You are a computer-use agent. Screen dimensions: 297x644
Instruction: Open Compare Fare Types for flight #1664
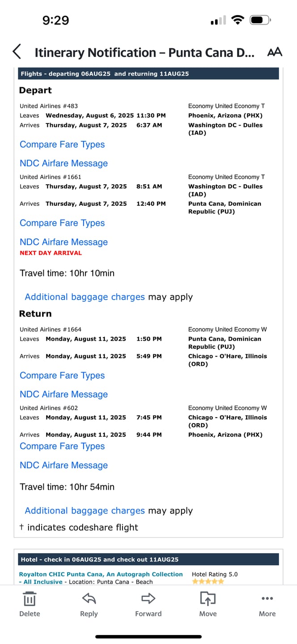click(62, 376)
